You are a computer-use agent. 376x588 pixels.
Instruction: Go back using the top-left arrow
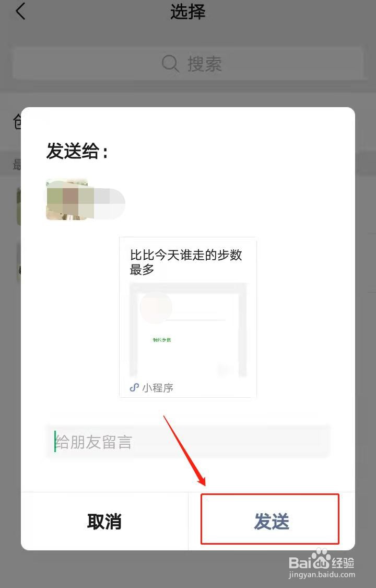pyautogui.click(x=20, y=11)
